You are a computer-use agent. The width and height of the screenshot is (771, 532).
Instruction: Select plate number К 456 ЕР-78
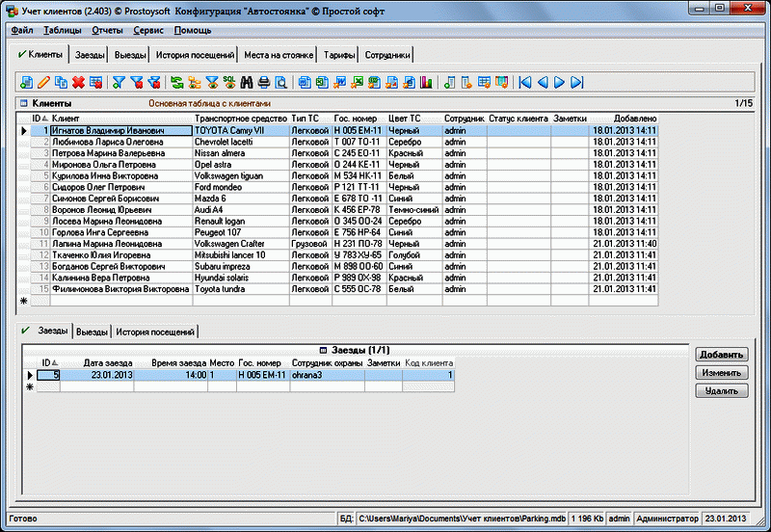(359, 209)
